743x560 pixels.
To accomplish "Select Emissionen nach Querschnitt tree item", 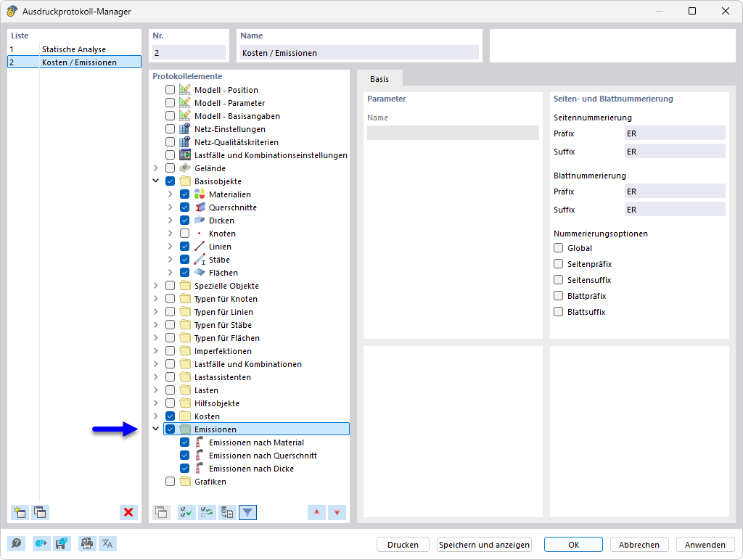I will 263,456.
